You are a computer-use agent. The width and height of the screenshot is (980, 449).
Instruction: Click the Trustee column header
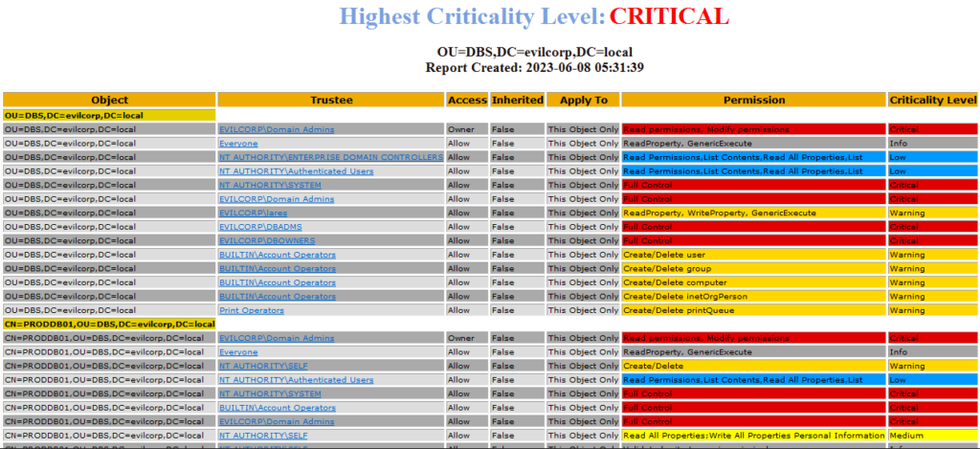(x=331, y=101)
